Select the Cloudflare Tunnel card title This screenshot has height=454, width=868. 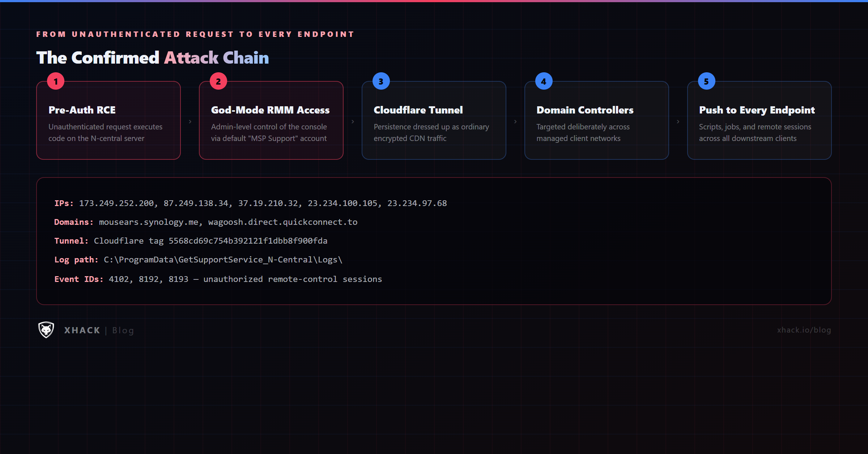[x=418, y=110]
